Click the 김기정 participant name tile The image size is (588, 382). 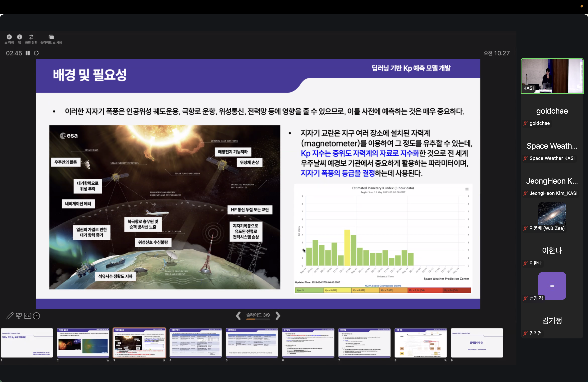pyautogui.click(x=552, y=321)
